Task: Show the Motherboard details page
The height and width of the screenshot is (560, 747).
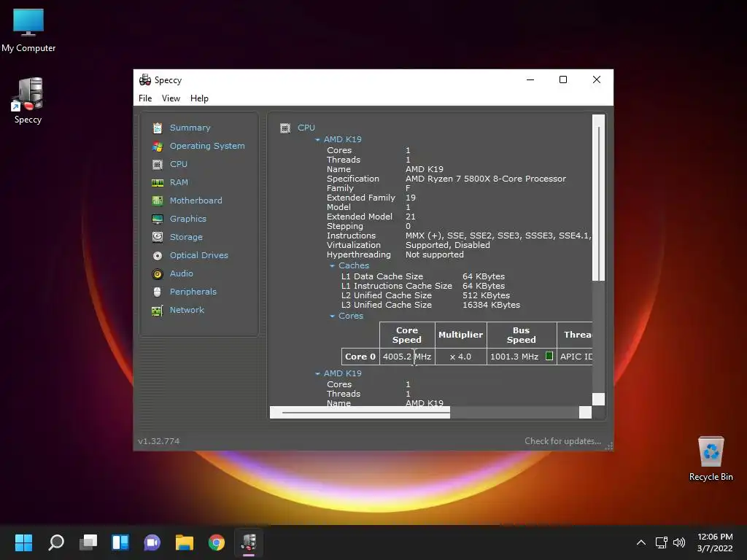Action: point(196,201)
